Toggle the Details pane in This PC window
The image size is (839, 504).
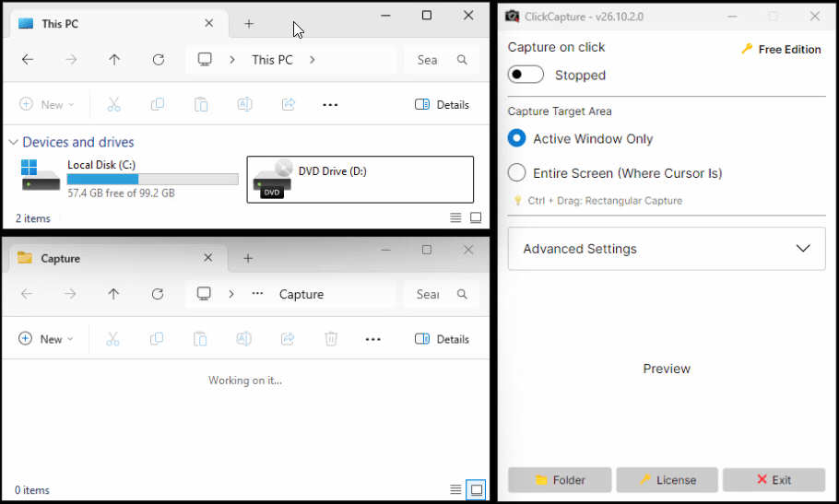coord(442,104)
